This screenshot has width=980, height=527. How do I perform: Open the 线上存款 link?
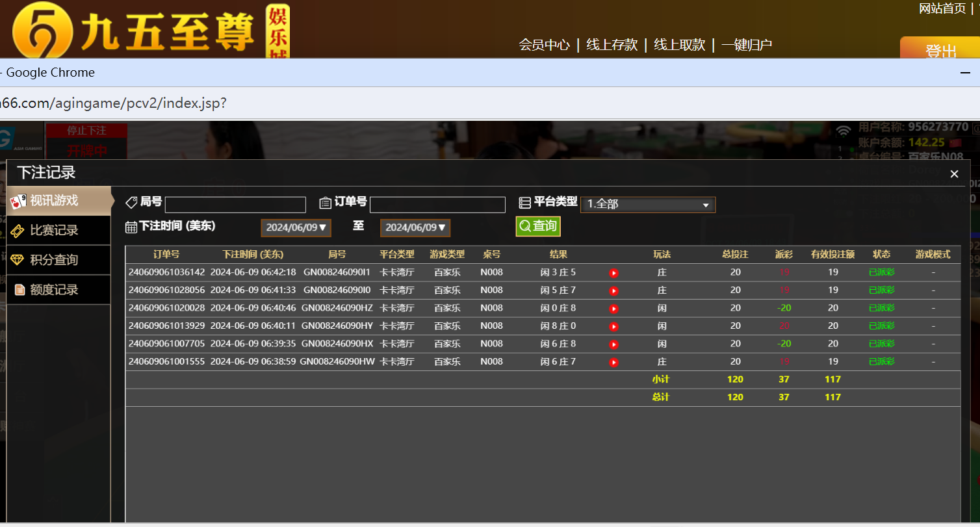click(x=612, y=45)
